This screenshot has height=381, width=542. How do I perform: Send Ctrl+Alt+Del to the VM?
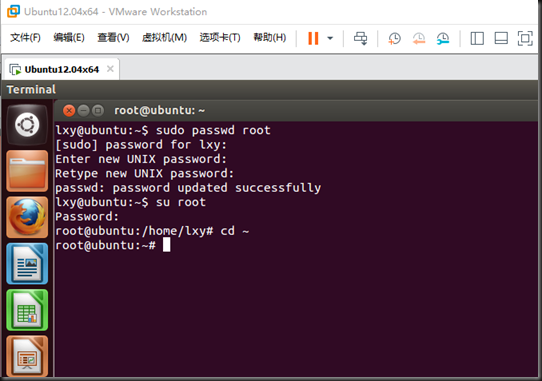click(361, 38)
